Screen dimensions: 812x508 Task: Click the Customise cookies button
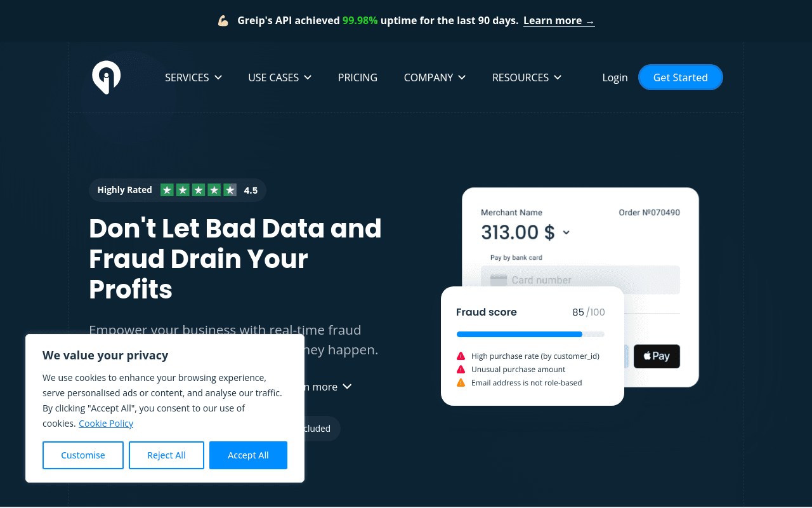click(83, 455)
